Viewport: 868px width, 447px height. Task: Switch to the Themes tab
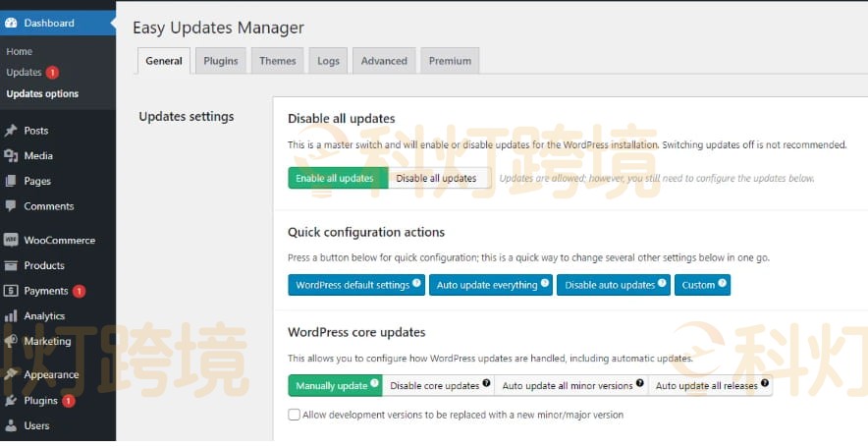pos(277,61)
